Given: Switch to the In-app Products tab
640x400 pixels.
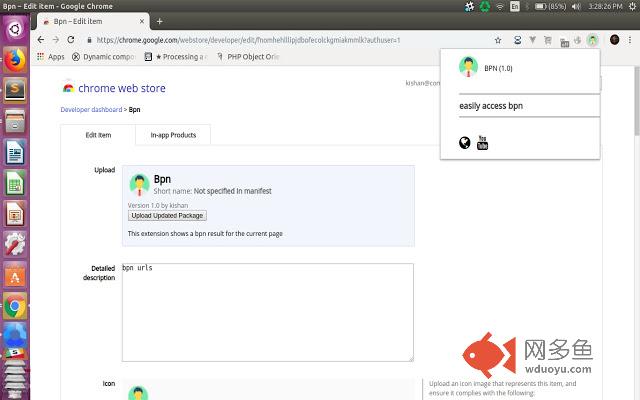Looking at the screenshot, I should point(173,135).
